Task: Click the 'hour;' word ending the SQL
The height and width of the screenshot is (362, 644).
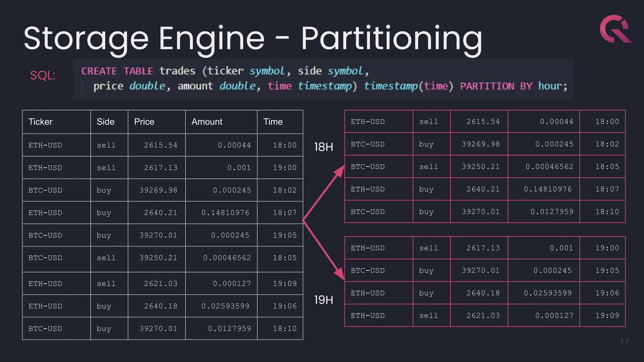Action: (x=553, y=86)
